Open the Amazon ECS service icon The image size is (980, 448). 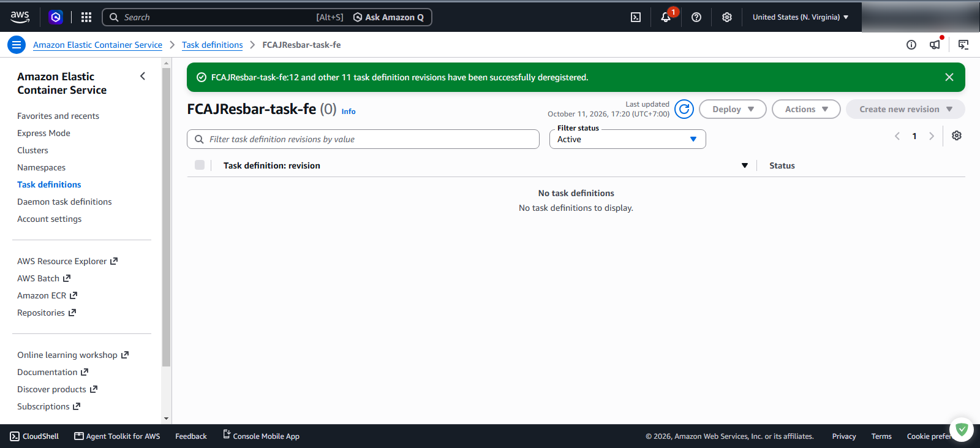[56, 17]
